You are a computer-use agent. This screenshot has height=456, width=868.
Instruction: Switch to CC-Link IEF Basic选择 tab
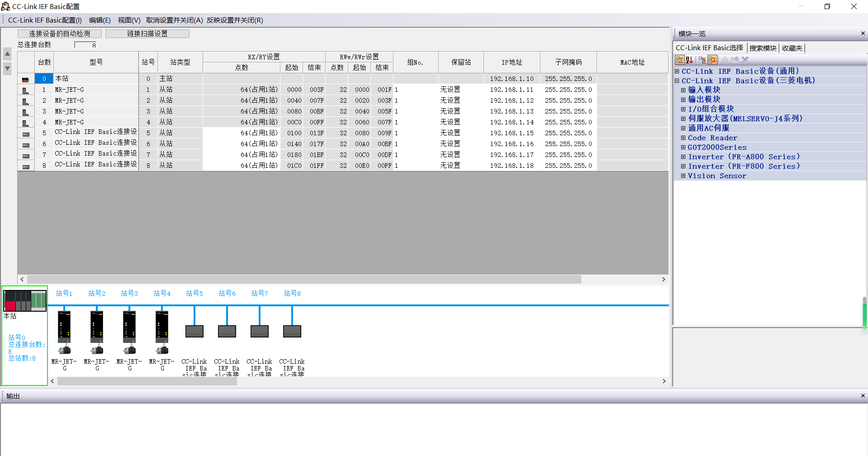click(x=709, y=48)
